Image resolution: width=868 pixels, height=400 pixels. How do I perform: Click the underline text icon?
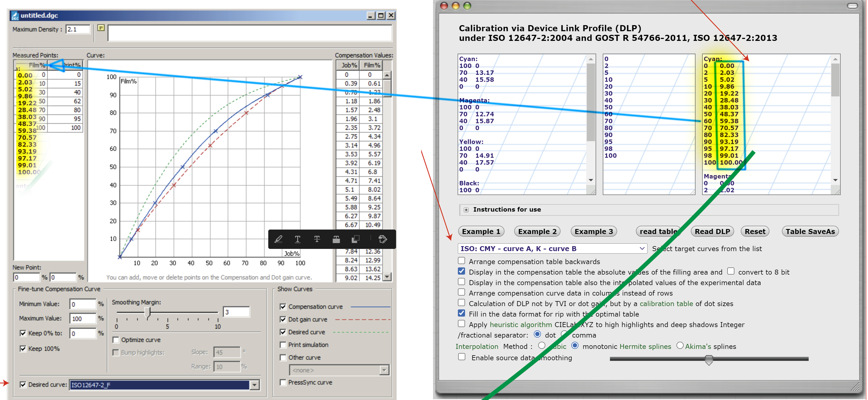coord(298,239)
